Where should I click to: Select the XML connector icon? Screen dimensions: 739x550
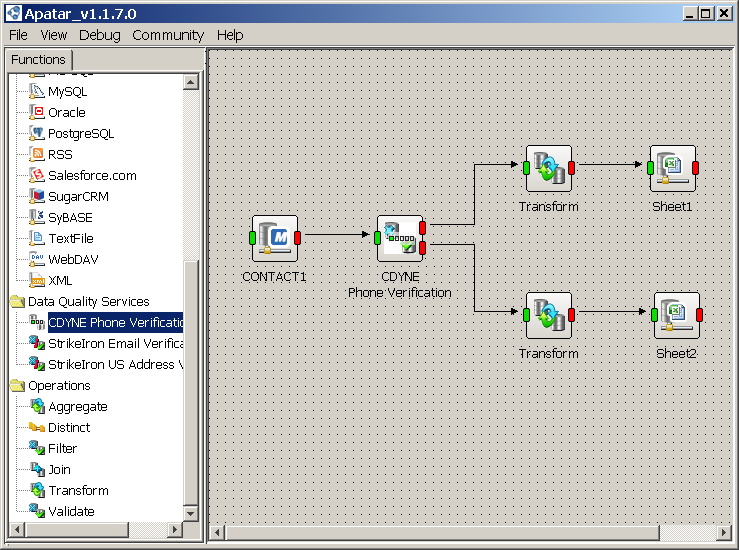click(x=37, y=280)
